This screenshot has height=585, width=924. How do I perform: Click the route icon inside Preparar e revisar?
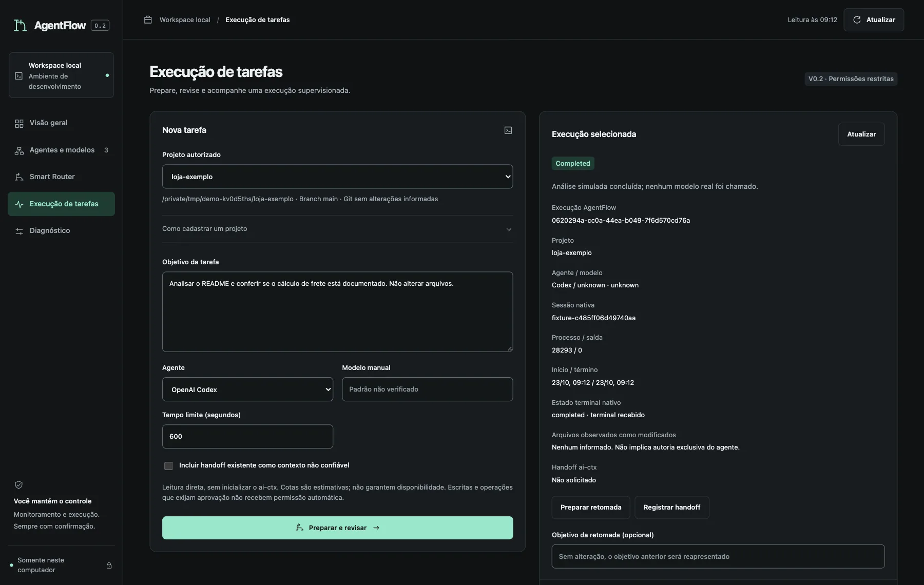(x=299, y=528)
